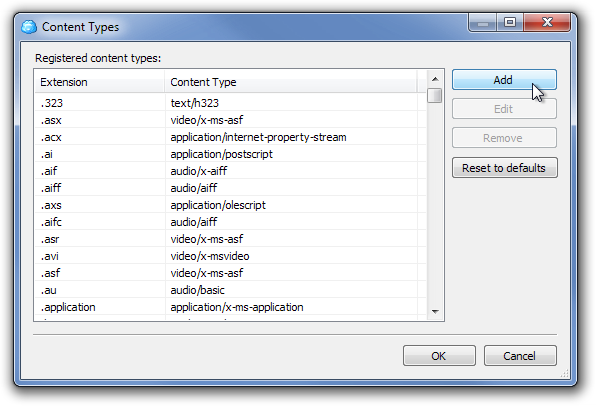The height and width of the screenshot is (406, 596).
Task: Select the .ai extension row
Action: (230, 154)
